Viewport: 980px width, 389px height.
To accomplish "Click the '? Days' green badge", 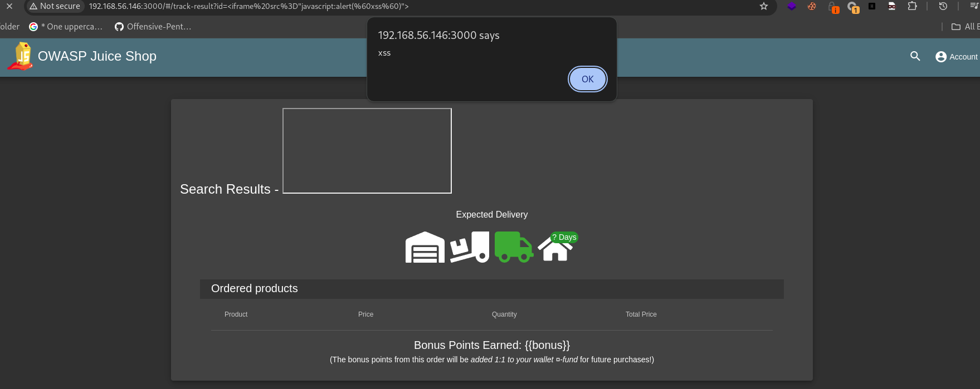I will 564,237.
